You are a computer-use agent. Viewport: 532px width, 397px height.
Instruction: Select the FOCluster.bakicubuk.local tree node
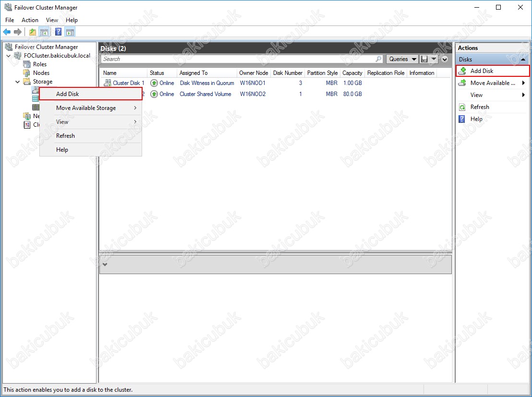(x=57, y=55)
